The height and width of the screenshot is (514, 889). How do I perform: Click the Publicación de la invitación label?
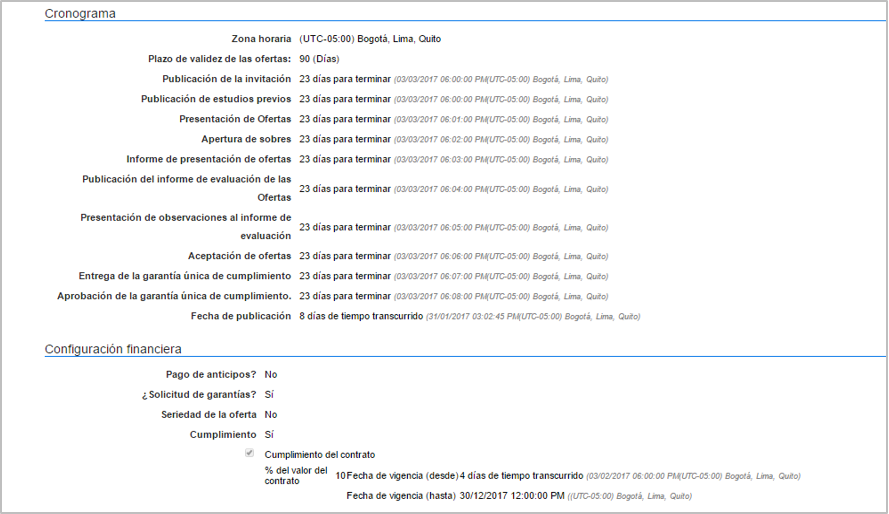(227, 79)
